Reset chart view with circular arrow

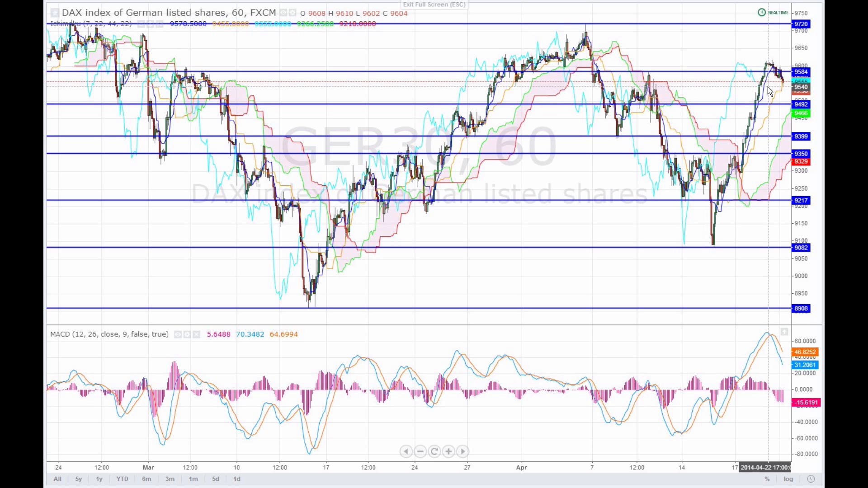(x=434, y=451)
